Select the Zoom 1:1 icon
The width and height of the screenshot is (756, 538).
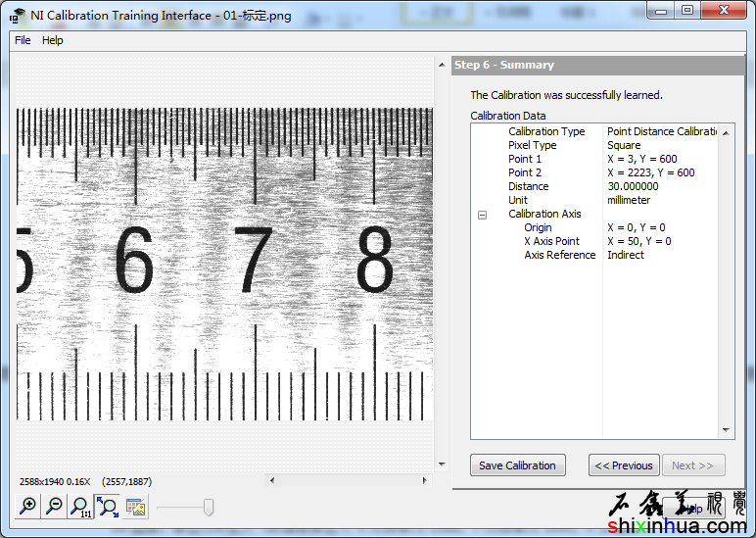coord(81,507)
